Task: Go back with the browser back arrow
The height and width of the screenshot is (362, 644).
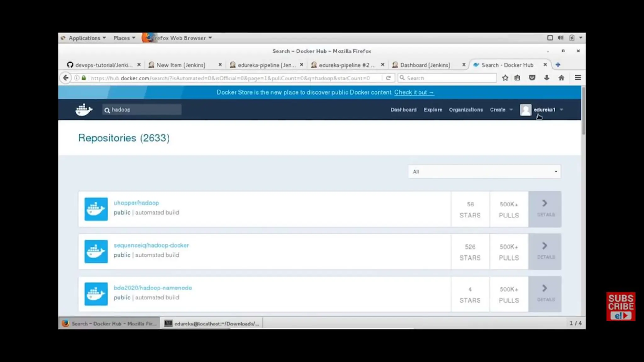Action: tap(65, 78)
